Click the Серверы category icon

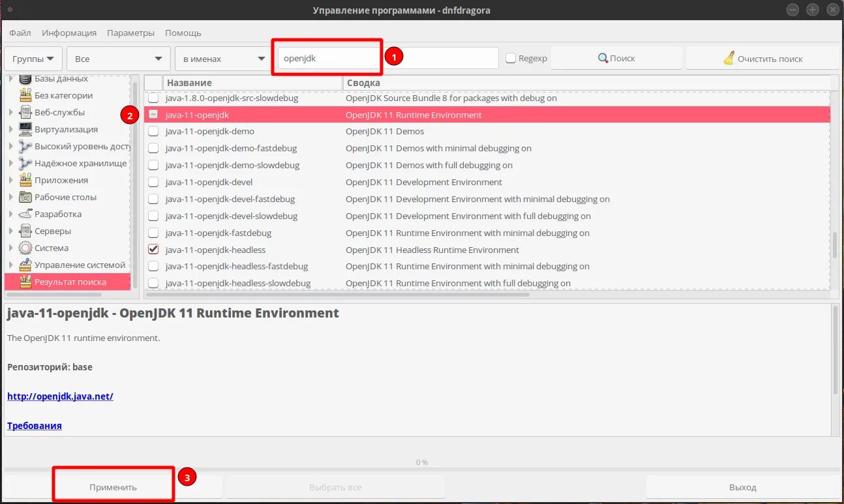[25, 231]
